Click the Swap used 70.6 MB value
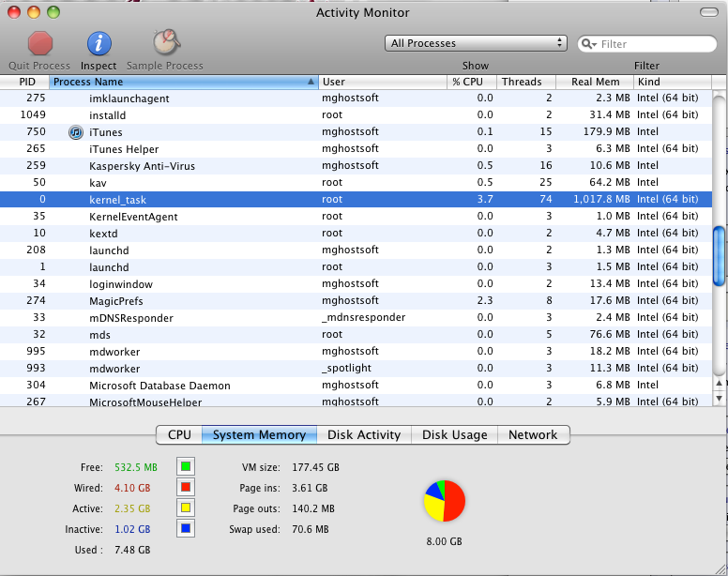The image size is (728, 576). pyautogui.click(x=311, y=530)
